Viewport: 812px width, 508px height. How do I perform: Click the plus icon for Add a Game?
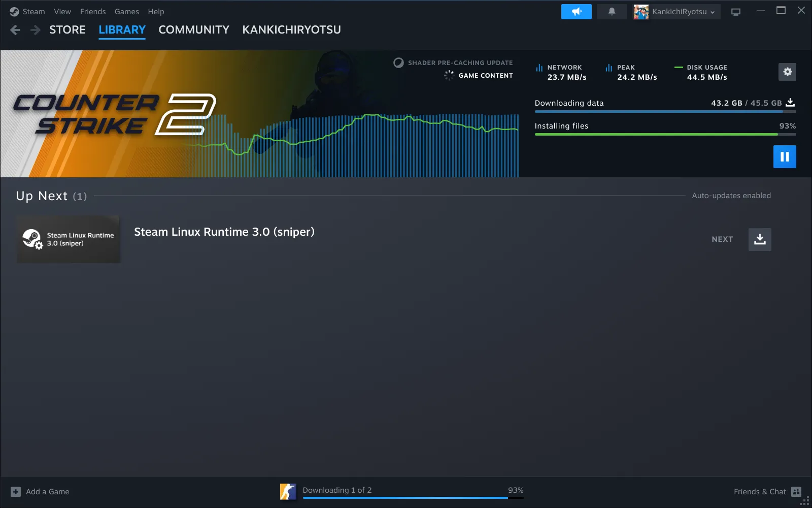pos(16,492)
